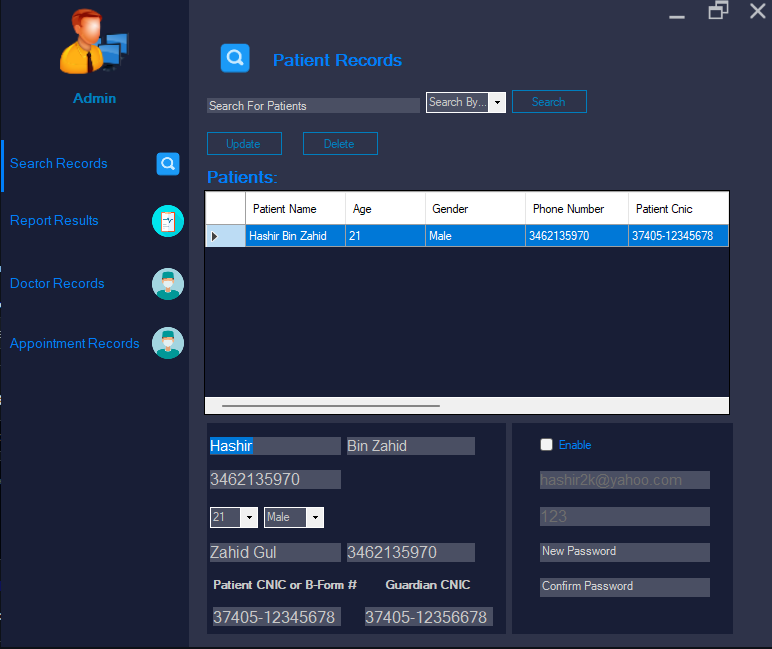
Task: Click the current password field showing 123
Action: click(625, 516)
